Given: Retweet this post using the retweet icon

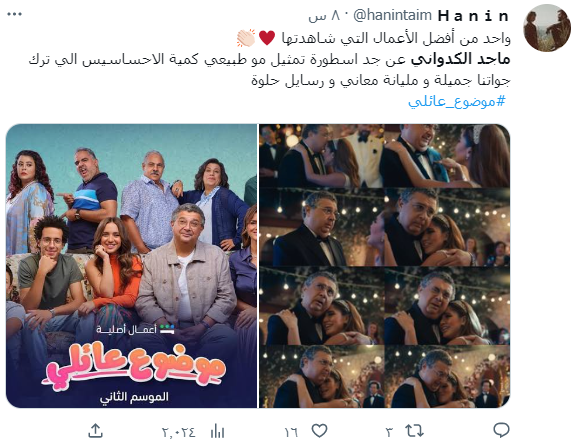Looking at the screenshot, I should click(414, 430).
